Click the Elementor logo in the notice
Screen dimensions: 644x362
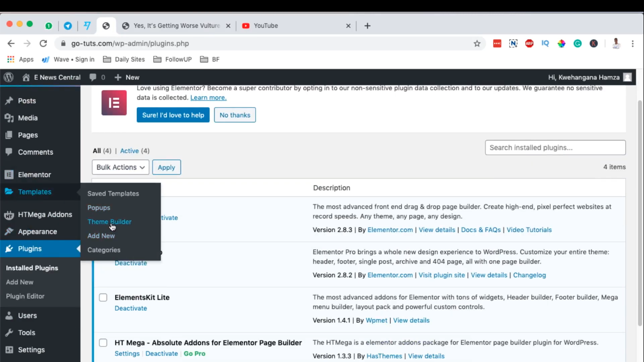114,103
